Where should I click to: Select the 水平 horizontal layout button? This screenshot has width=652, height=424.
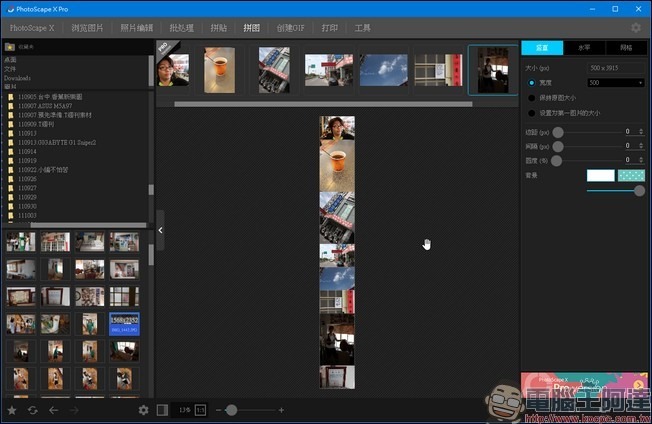click(584, 48)
